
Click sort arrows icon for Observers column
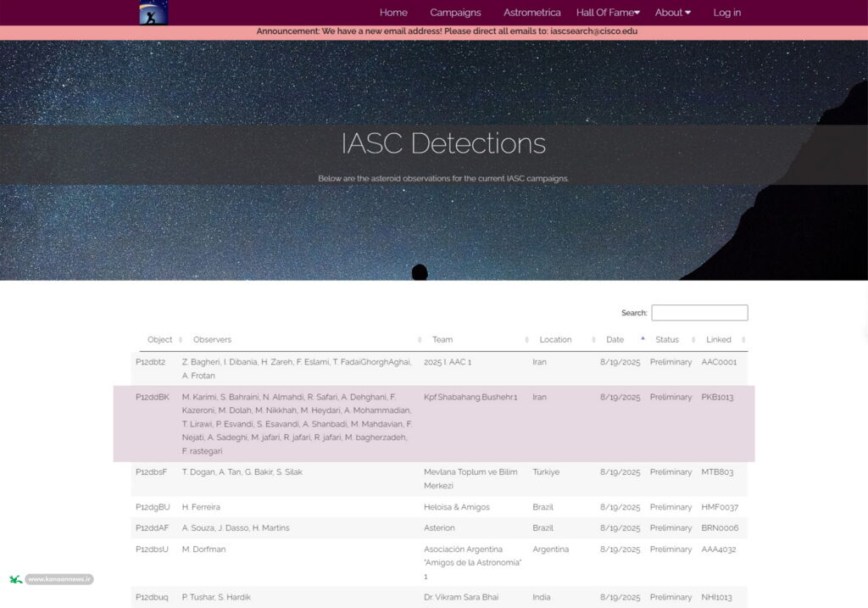[420, 340]
